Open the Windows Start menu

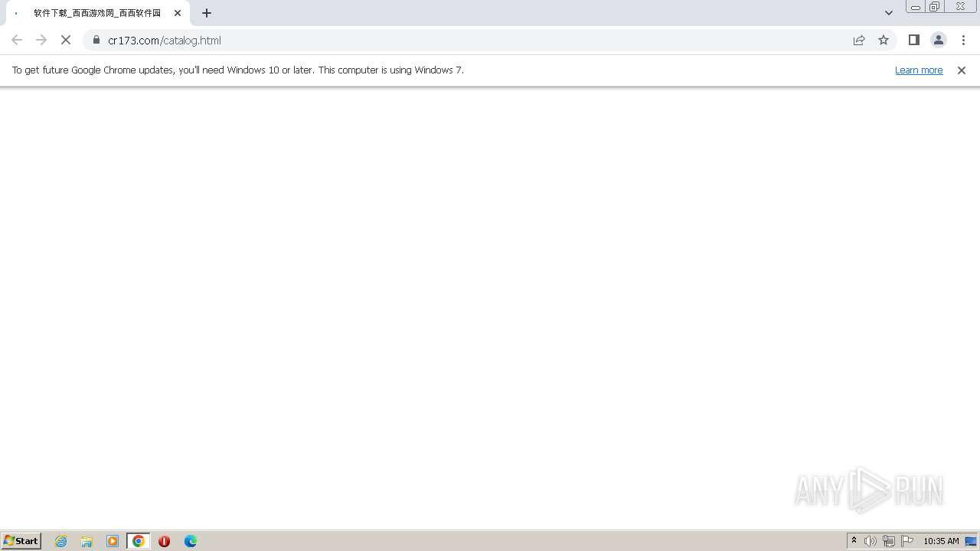pyautogui.click(x=21, y=540)
